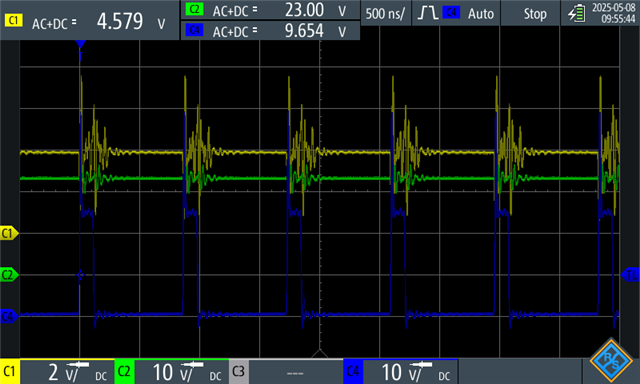The height and width of the screenshot is (384, 640).
Task: Toggle channel C4 button in bottom bar
Action: click(x=353, y=371)
